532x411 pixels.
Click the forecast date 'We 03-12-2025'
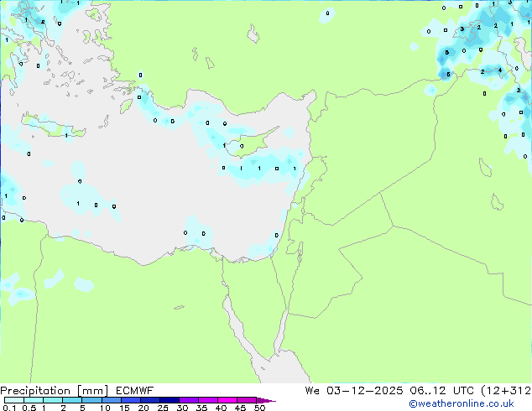click(354, 391)
